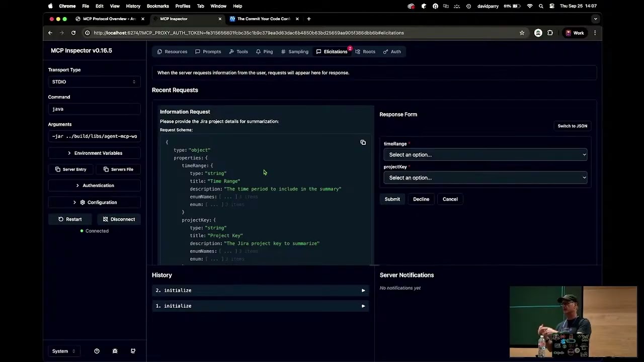Viewport: 644px width, 362px height.
Task: Switch to the Roots tab
Action: 365,51
